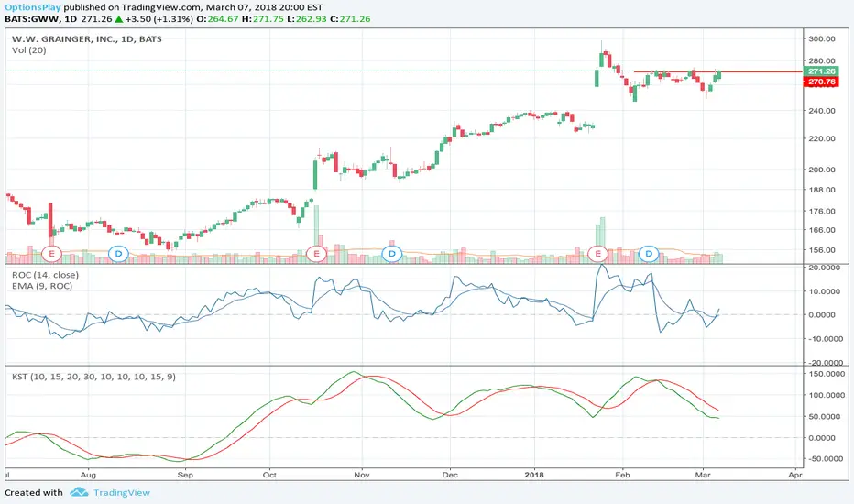Select the KST indicator label
The image size is (854, 504).
coord(93,377)
